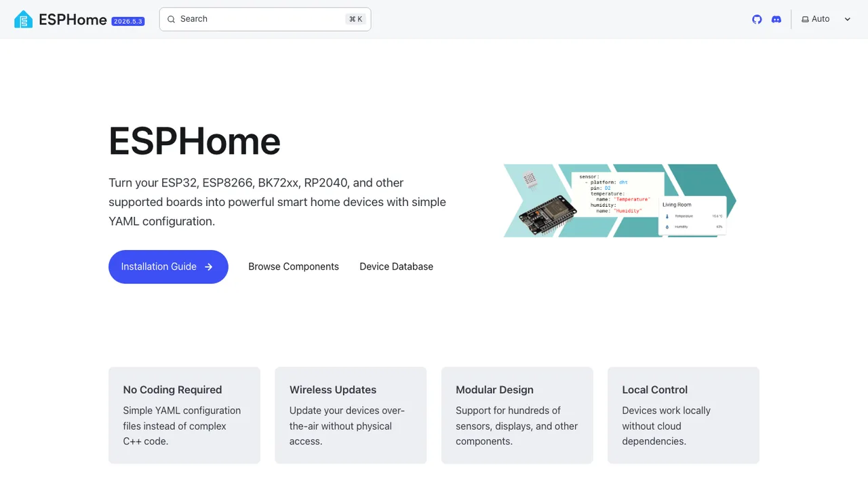Viewport: 868px width, 488px height.
Task: Click the ⌘K shortcut badge
Action: click(355, 19)
